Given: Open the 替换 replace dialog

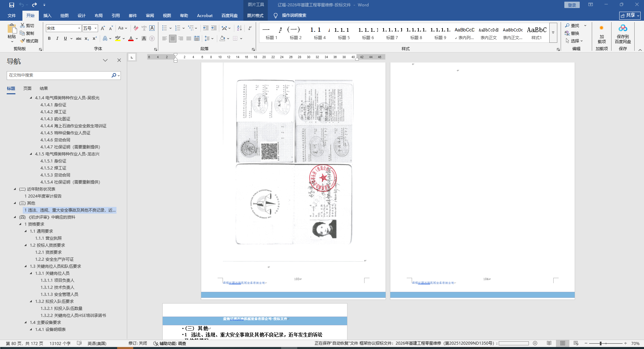Looking at the screenshot, I should coord(572,33).
